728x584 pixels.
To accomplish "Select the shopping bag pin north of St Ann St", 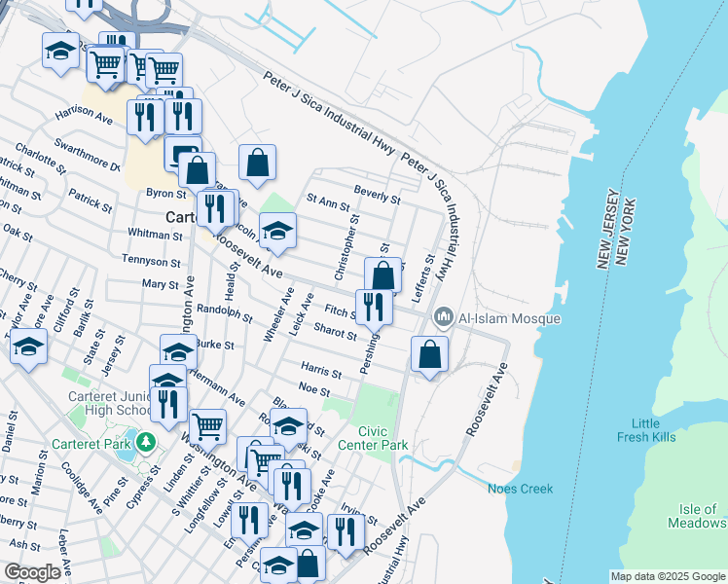I will coord(257,164).
